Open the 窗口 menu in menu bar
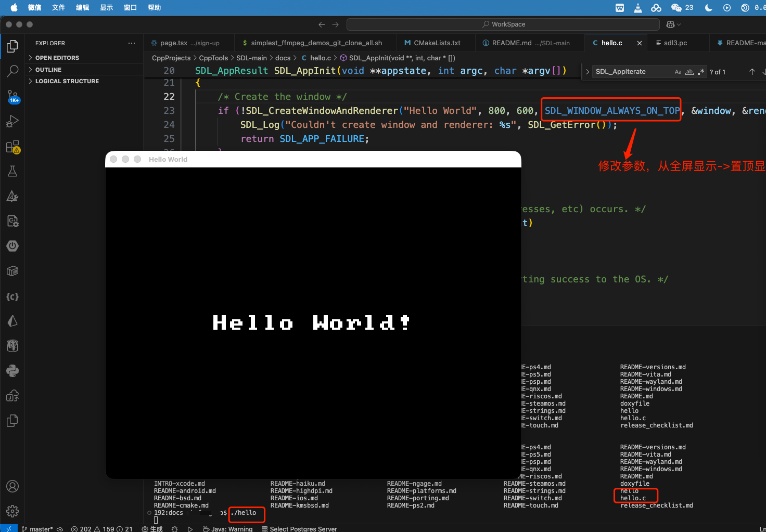 pyautogui.click(x=130, y=7)
